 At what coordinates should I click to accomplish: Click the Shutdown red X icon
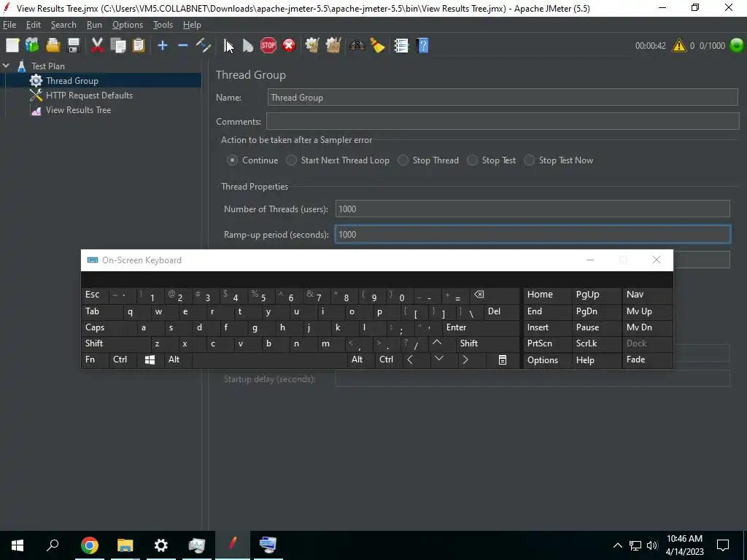(x=289, y=46)
